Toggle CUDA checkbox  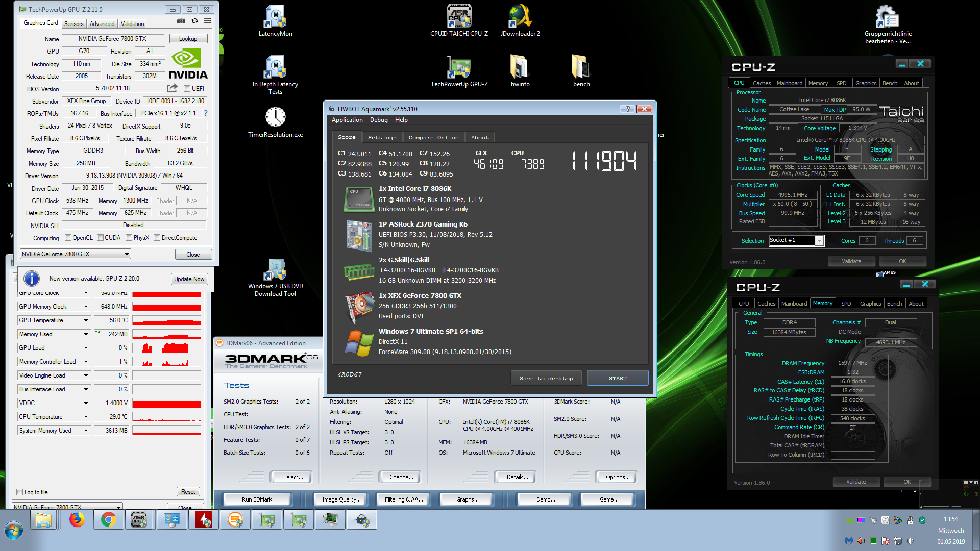coord(100,238)
